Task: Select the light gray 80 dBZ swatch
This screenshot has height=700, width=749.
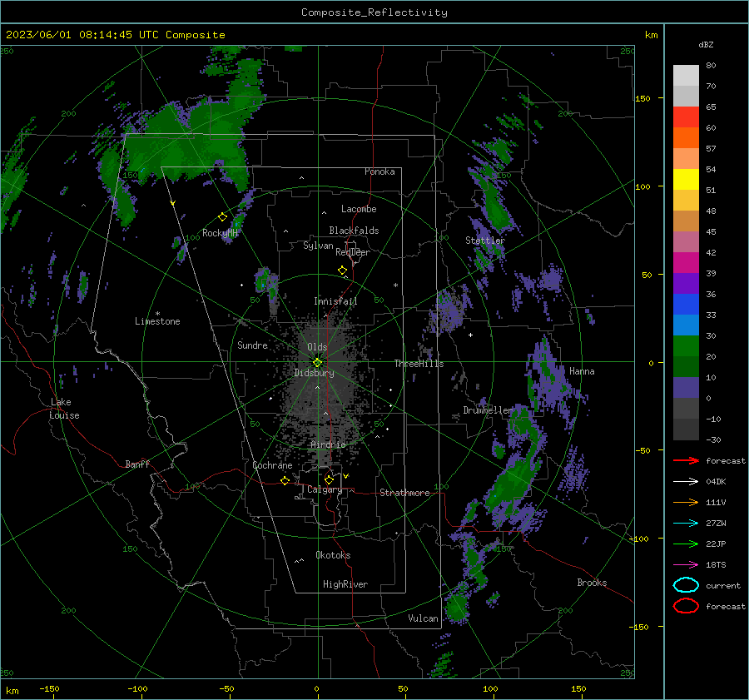Action: 686,76
